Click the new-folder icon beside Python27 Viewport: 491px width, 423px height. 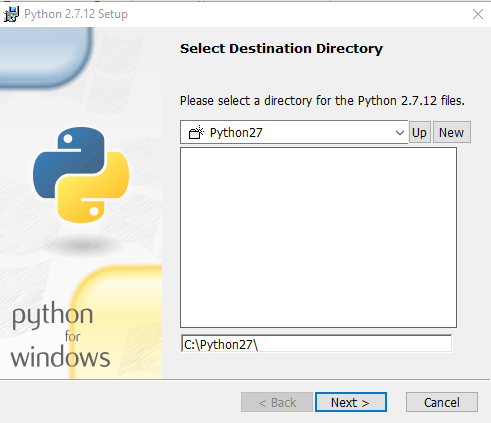196,132
